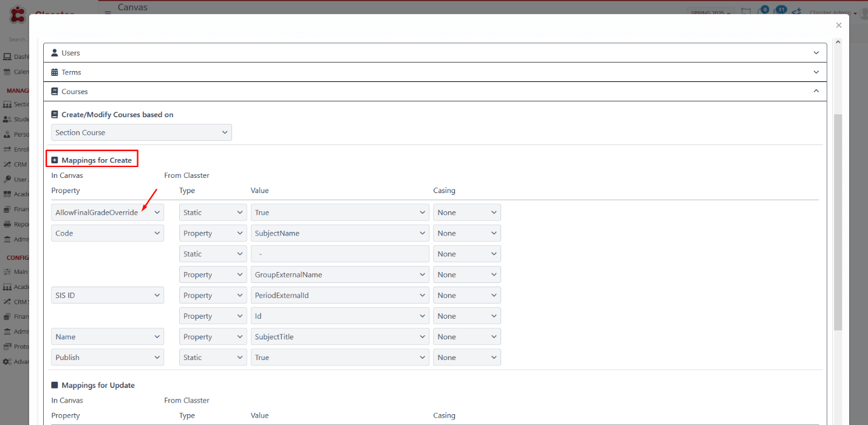Image resolution: width=868 pixels, height=425 pixels.
Task: Open the True value dropdown for AllowFinalGradeOverride
Action: [340, 212]
